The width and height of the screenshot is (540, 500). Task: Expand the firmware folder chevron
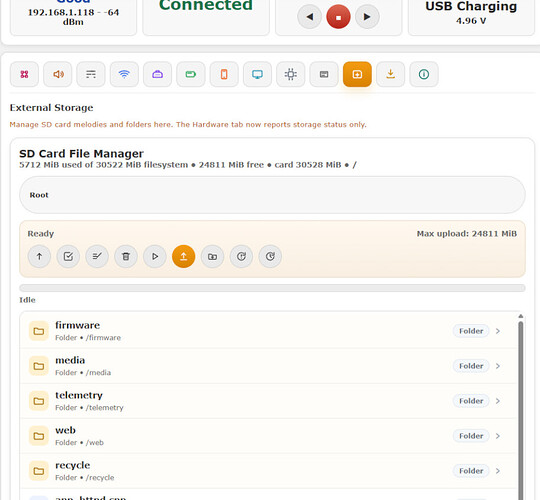(x=498, y=331)
